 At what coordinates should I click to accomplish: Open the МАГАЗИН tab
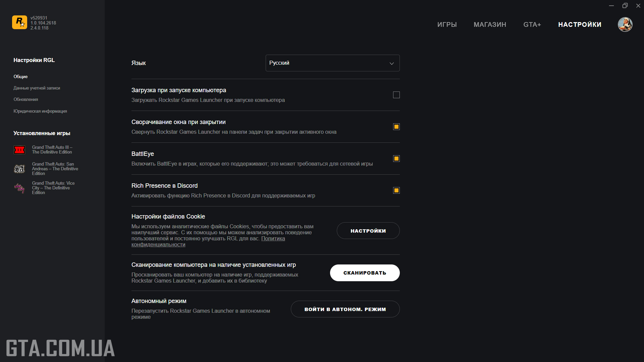[490, 24]
